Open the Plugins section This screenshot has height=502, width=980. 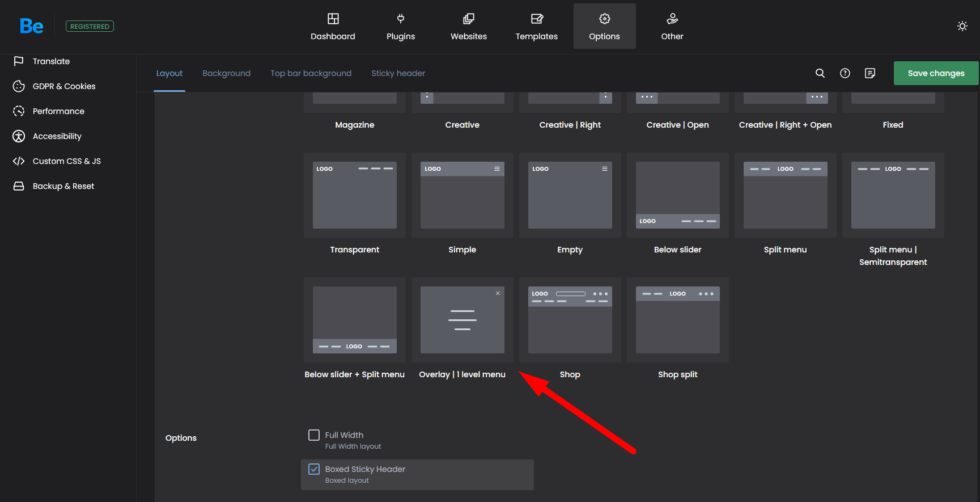[x=401, y=26]
